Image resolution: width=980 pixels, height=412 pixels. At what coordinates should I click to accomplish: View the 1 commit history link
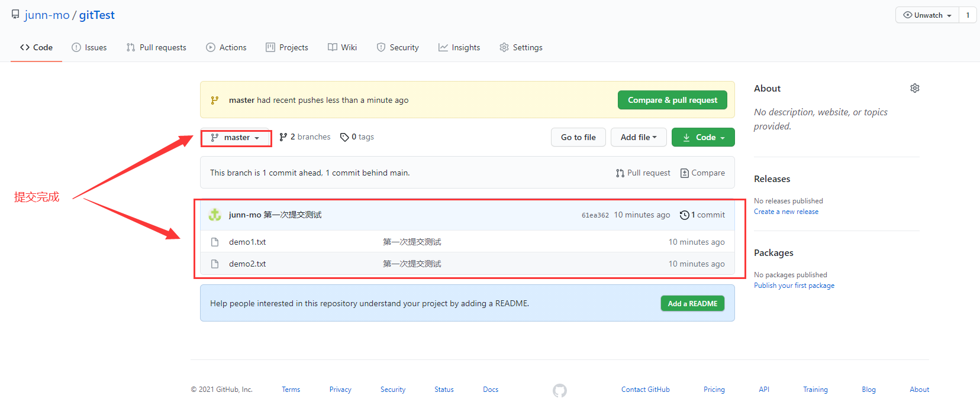click(x=702, y=215)
